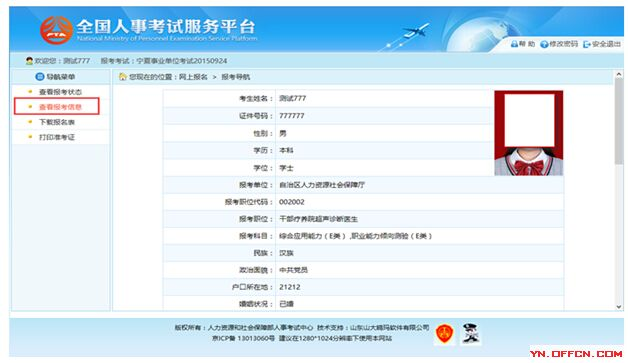The width and height of the screenshot is (628, 363).
Task: Click the 网上报名 breadcrumb link
Action: (193, 77)
